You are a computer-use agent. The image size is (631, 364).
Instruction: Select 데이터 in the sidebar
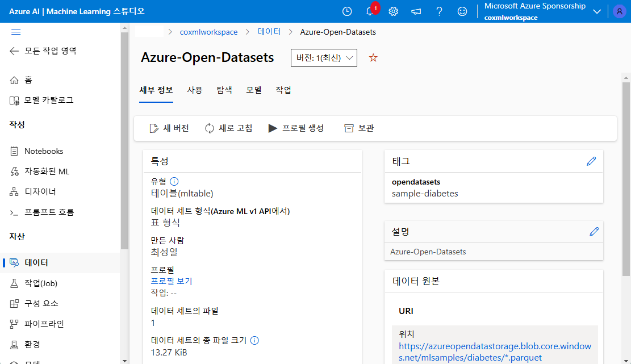[x=60, y=263]
